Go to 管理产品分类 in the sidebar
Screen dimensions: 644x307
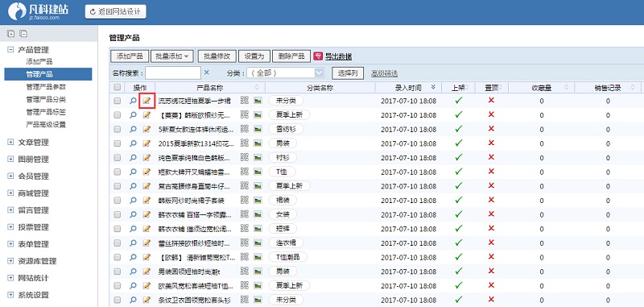coord(46,99)
